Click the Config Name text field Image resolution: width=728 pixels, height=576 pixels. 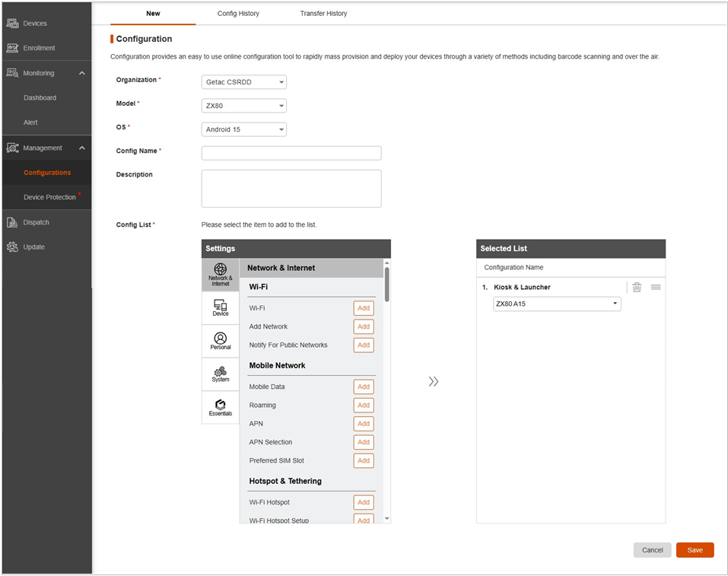coord(291,153)
